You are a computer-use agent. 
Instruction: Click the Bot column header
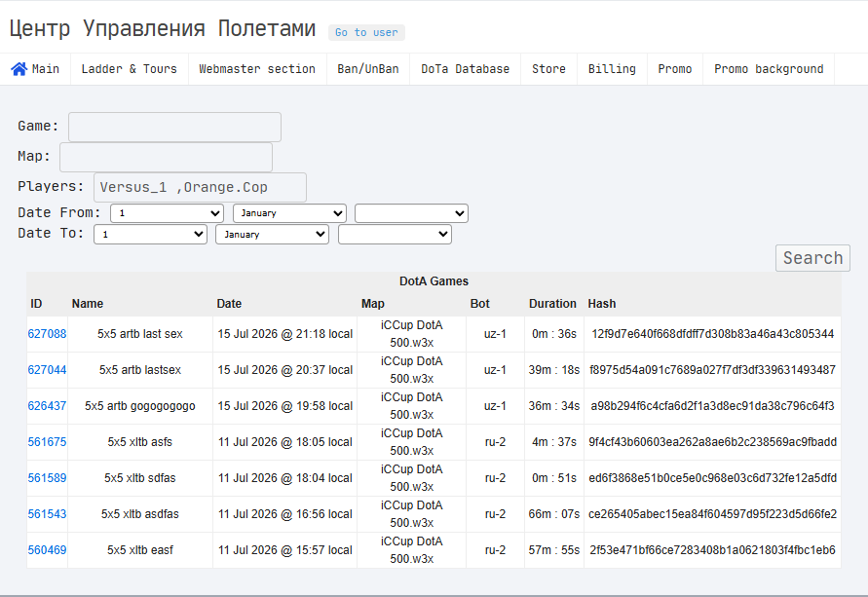[x=480, y=303]
